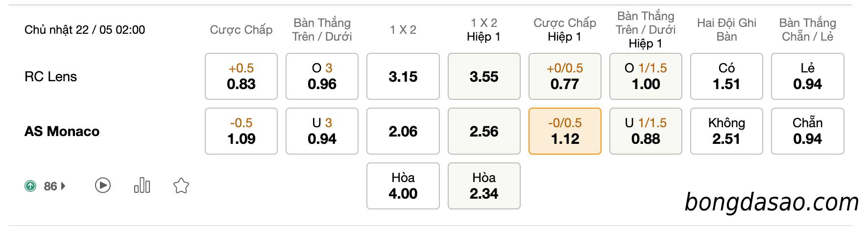Select Có both teams score 1.51
Viewport: 868px width, 228px height.
pos(726,76)
